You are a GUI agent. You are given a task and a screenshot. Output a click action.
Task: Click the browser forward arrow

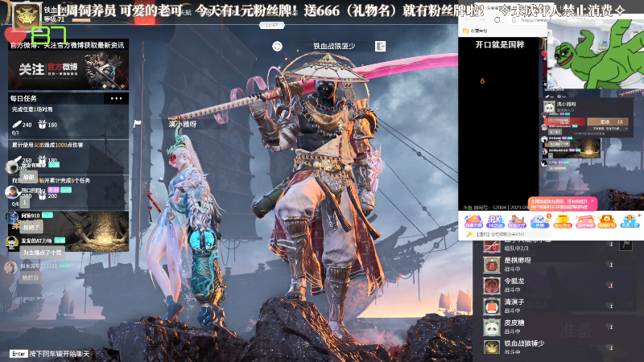coord(482,19)
